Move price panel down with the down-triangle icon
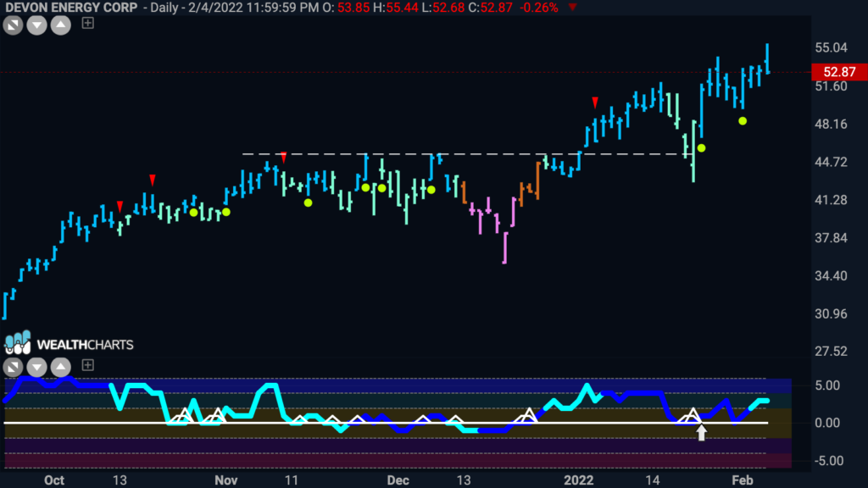The image size is (868, 488). coord(37,25)
